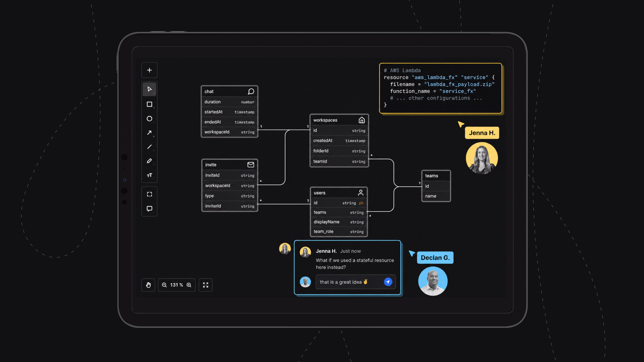Select the ellipse shape tool
Image resolution: width=644 pixels, height=362 pixels.
click(149, 119)
